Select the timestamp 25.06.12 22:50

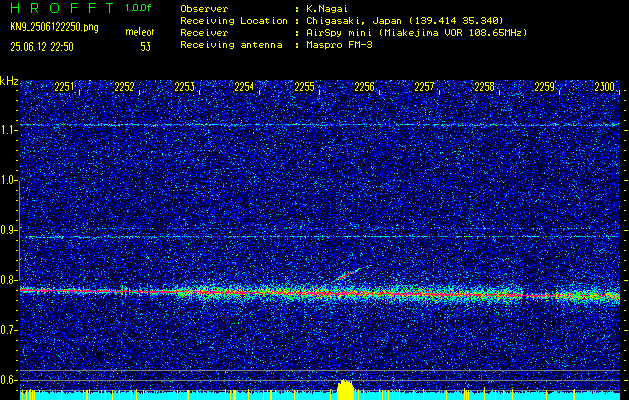[x=42, y=47]
